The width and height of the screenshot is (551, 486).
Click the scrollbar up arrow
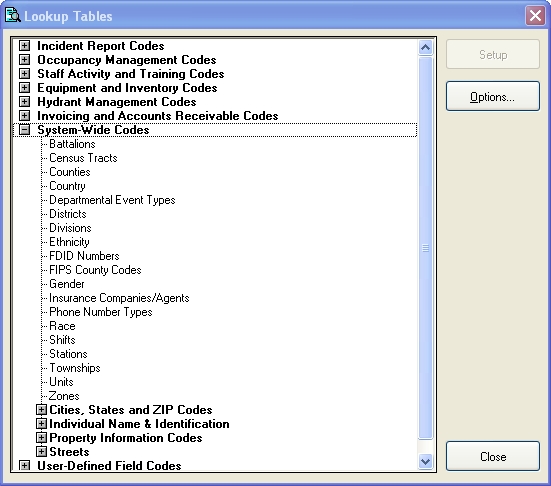pyautogui.click(x=426, y=47)
